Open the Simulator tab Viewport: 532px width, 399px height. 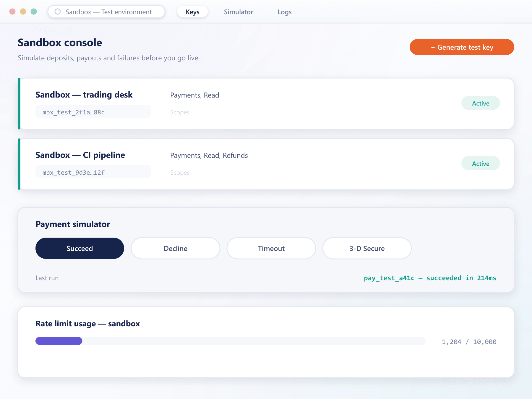point(239,12)
